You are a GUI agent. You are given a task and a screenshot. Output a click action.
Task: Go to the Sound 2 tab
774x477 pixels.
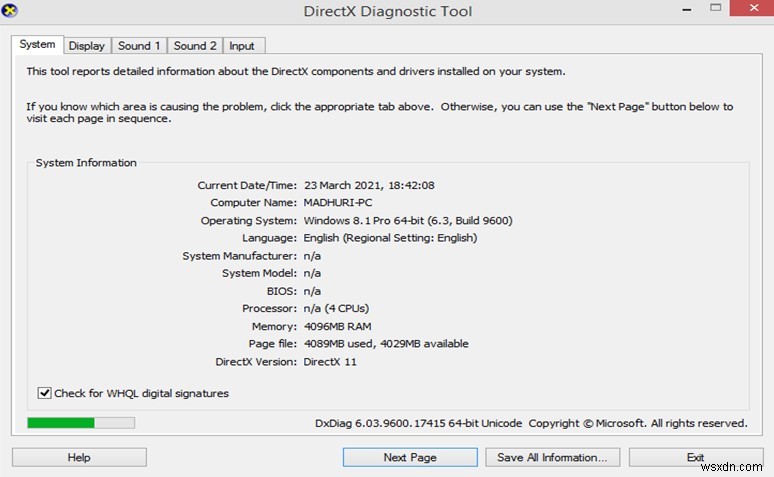tap(195, 46)
